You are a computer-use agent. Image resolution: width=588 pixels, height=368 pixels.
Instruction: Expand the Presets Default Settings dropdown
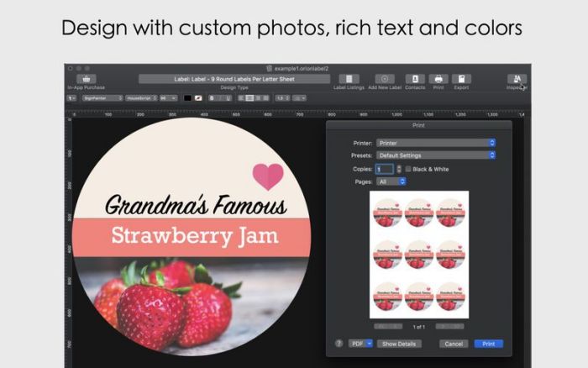point(436,155)
